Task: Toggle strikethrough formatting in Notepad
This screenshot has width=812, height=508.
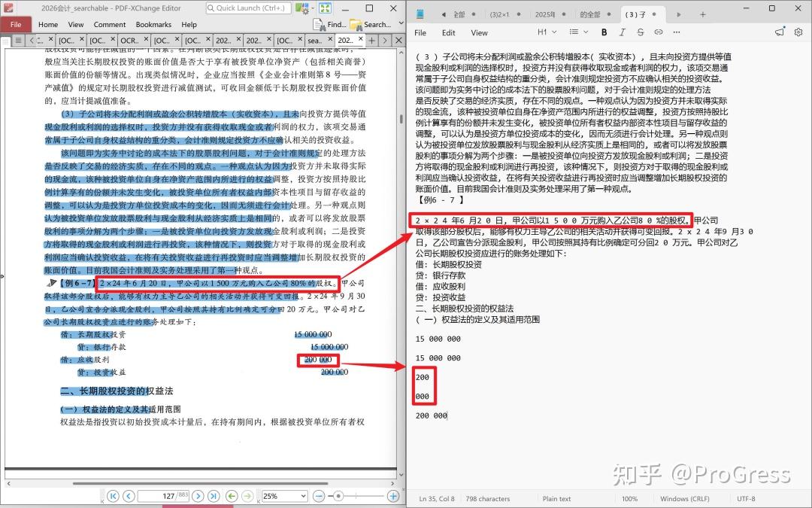Action: [x=640, y=32]
